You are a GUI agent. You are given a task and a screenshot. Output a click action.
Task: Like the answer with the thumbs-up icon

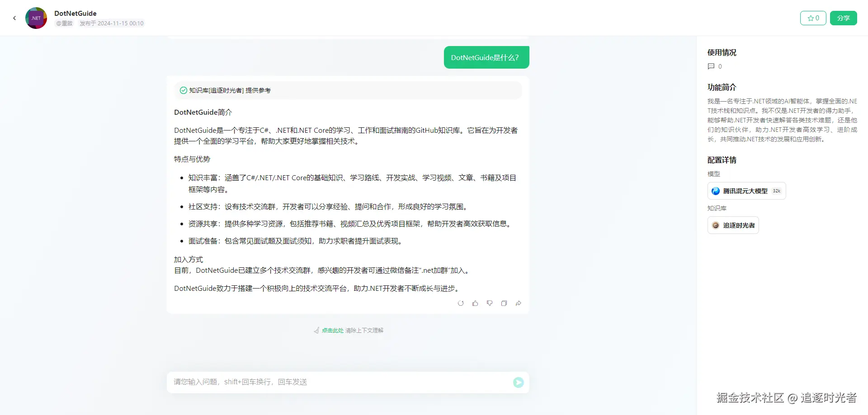(x=475, y=303)
